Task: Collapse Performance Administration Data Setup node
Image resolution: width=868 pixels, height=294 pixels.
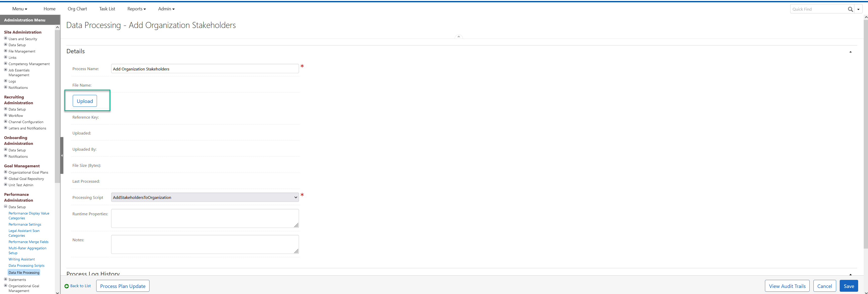Action: pyautogui.click(x=5, y=206)
